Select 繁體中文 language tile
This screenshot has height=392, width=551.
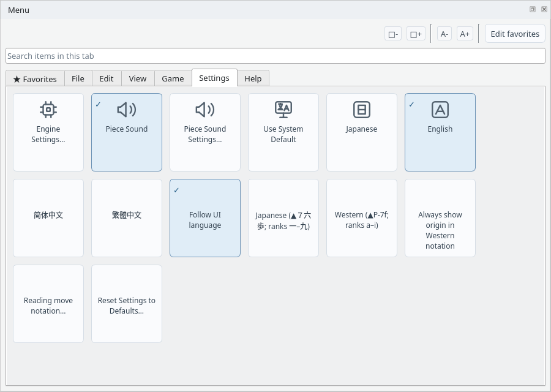tap(127, 218)
